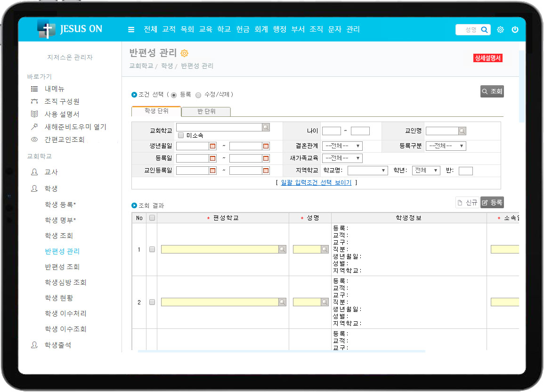Click 일괄 입력조건 선택 보이기 link
544x392 pixels.
tap(316, 182)
